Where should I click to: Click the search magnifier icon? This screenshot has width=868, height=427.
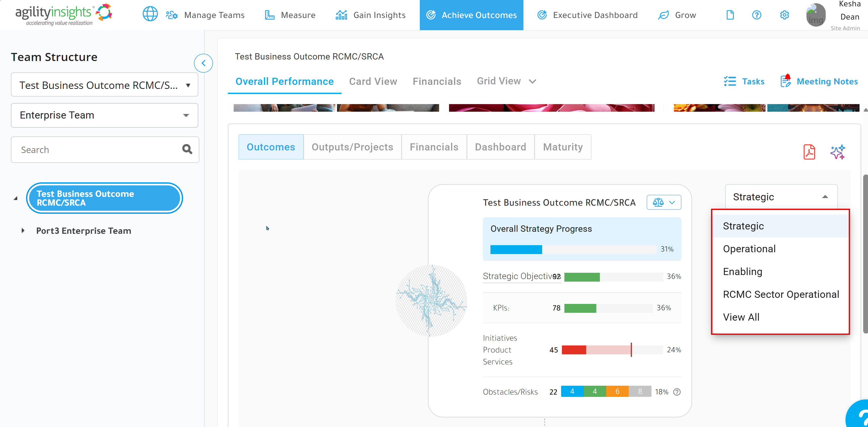point(187,149)
